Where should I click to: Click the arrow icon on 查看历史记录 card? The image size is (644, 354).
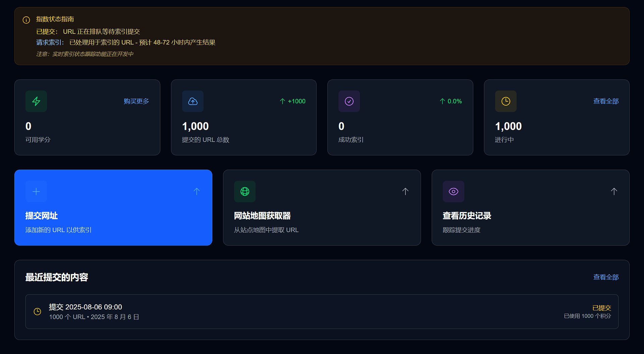(614, 191)
